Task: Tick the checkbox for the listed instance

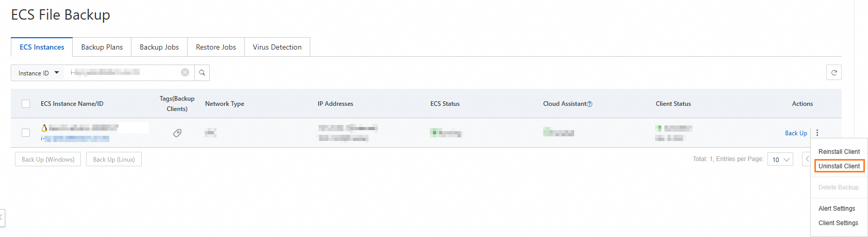Action: point(26,133)
